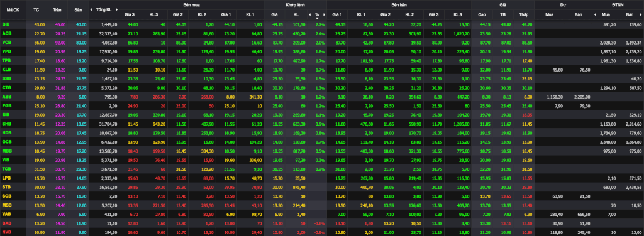Click the ĐTNN group header

coord(618,4)
